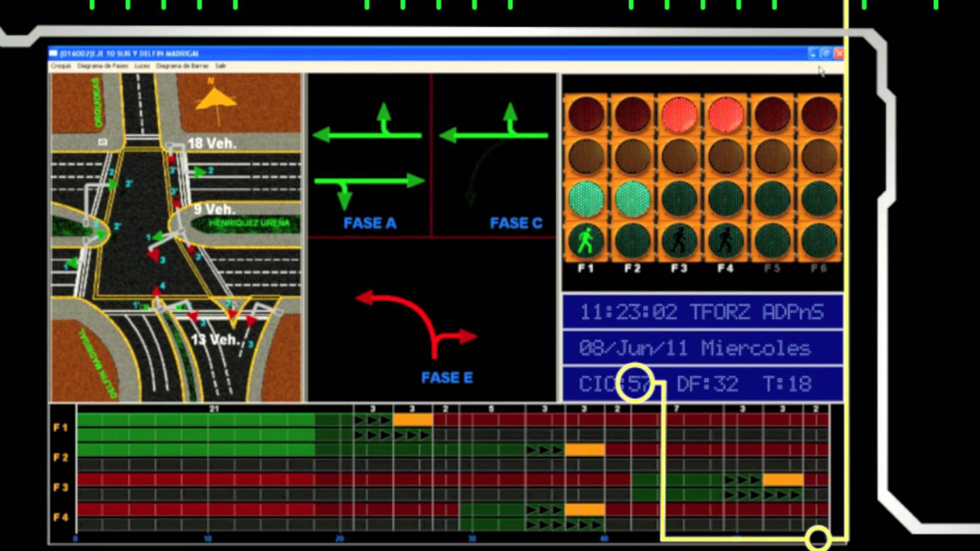Select the Luces menu item
The image size is (980, 551).
tap(142, 66)
